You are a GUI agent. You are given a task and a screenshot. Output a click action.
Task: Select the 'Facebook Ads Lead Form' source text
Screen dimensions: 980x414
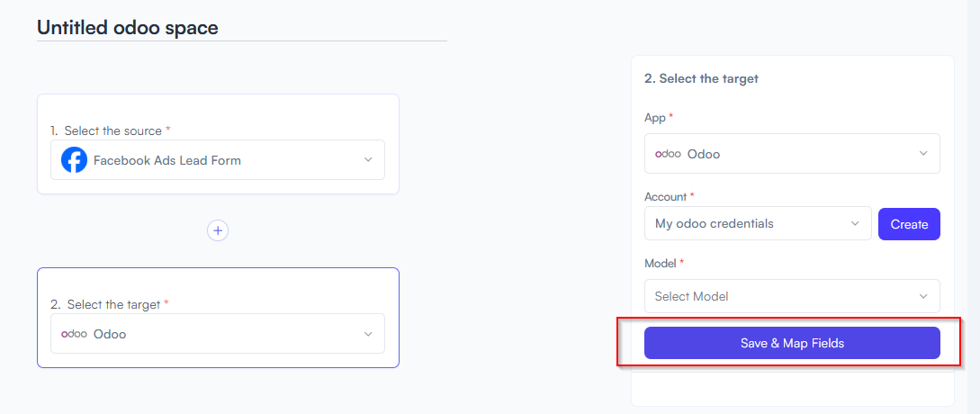click(x=166, y=161)
